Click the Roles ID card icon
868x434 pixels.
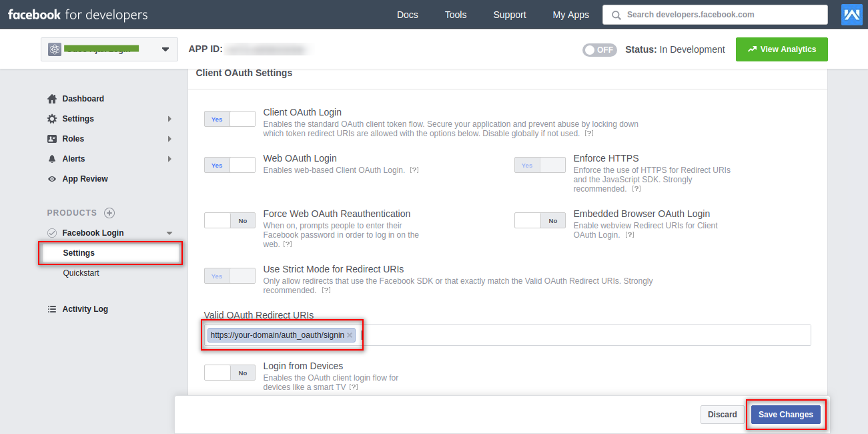52,139
